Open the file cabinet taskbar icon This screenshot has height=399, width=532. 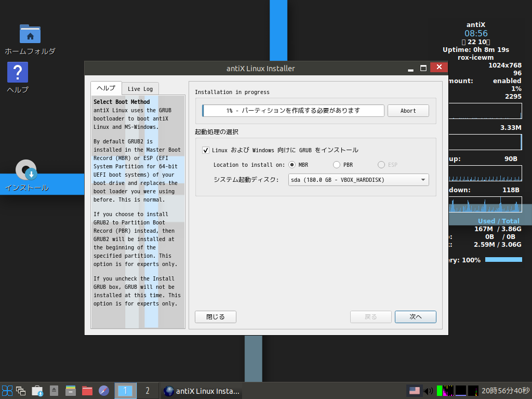pyautogui.click(x=71, y=391)
